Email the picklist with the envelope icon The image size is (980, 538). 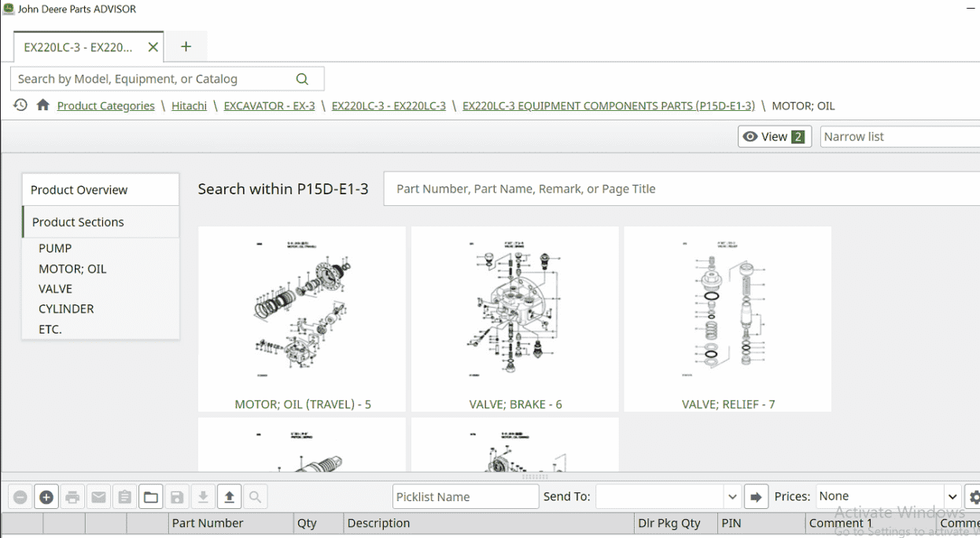pos(98,497)
